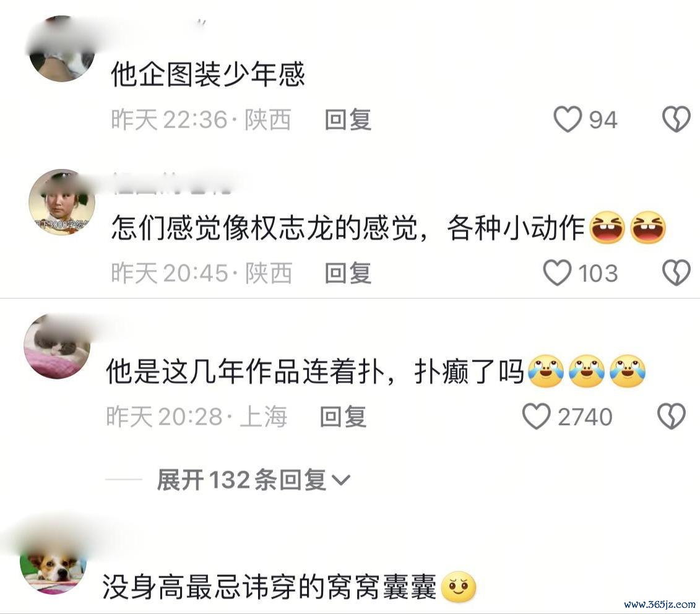
Task: Tap the comment text 他企图装少年感
Action: 208,74
